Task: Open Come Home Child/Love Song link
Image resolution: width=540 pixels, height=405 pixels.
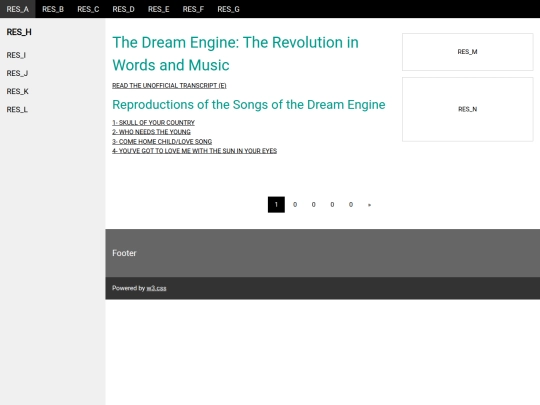Action: tap(162, 142)
